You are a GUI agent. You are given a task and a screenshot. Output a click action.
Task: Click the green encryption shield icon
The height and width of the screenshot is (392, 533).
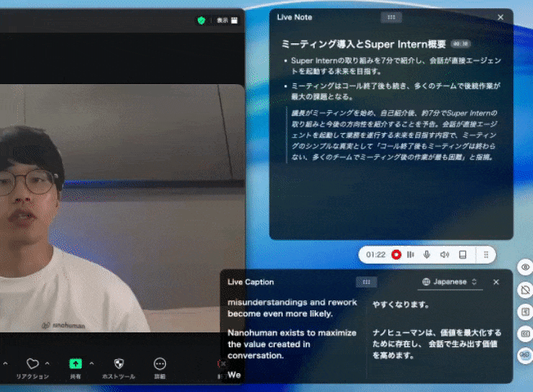click(202, 20)
